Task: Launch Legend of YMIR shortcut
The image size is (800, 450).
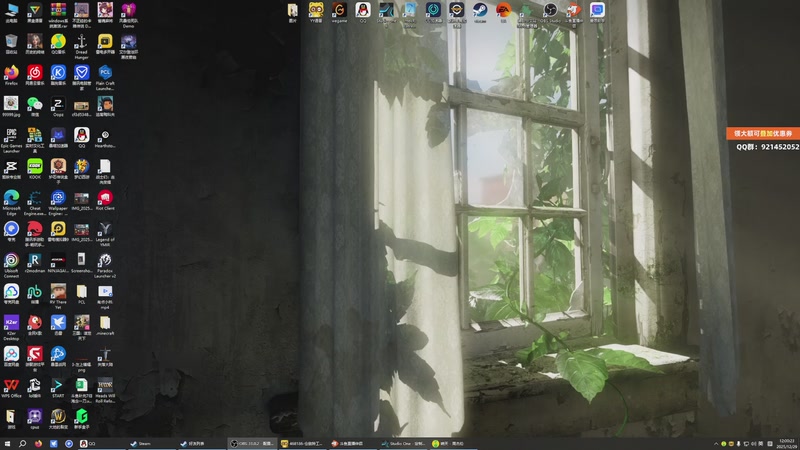Action: pos(105,234)
